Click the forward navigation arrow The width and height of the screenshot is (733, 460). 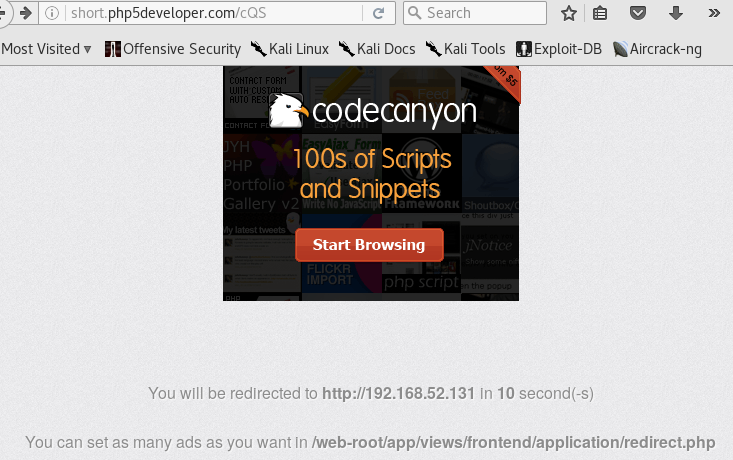point(26,13)
